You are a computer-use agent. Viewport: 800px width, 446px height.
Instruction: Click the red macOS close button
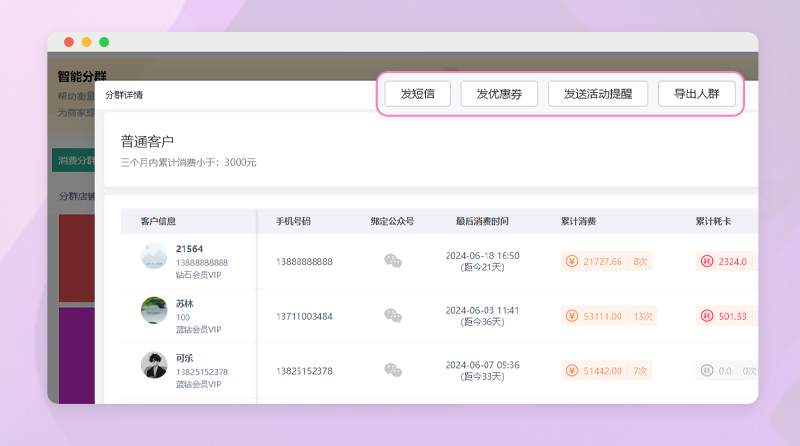69,42
